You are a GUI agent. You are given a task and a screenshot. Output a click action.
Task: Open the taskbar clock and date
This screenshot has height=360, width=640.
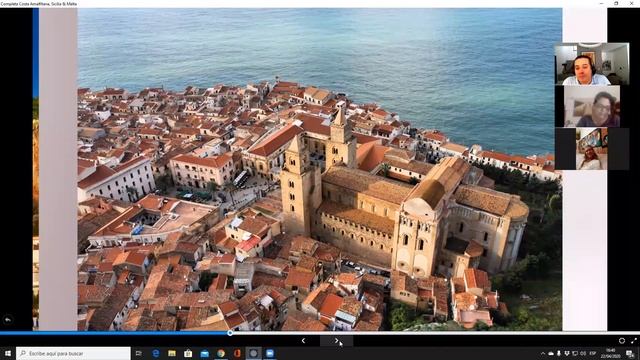(x=611, y=353)
